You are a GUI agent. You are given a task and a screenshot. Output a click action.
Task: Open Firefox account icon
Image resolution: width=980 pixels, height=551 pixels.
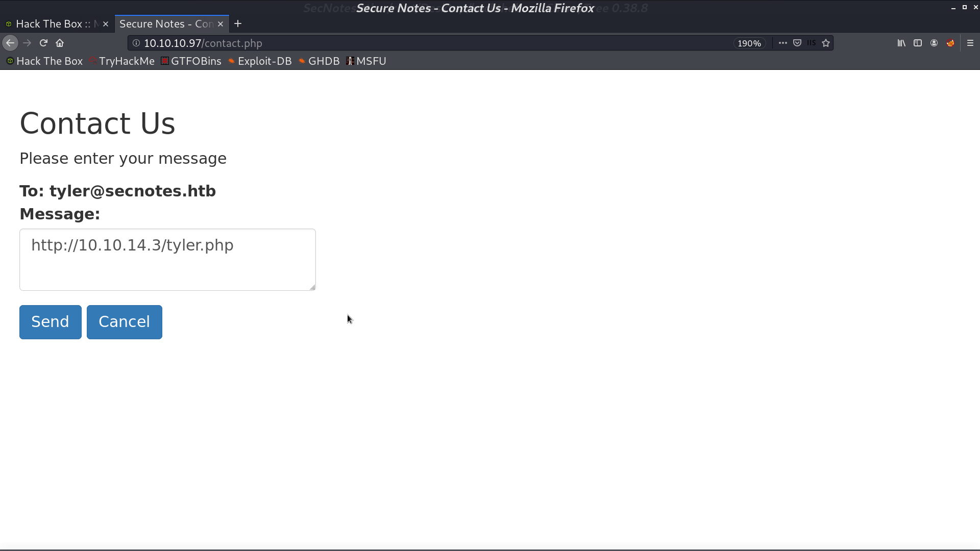click(x=934, y=43)
